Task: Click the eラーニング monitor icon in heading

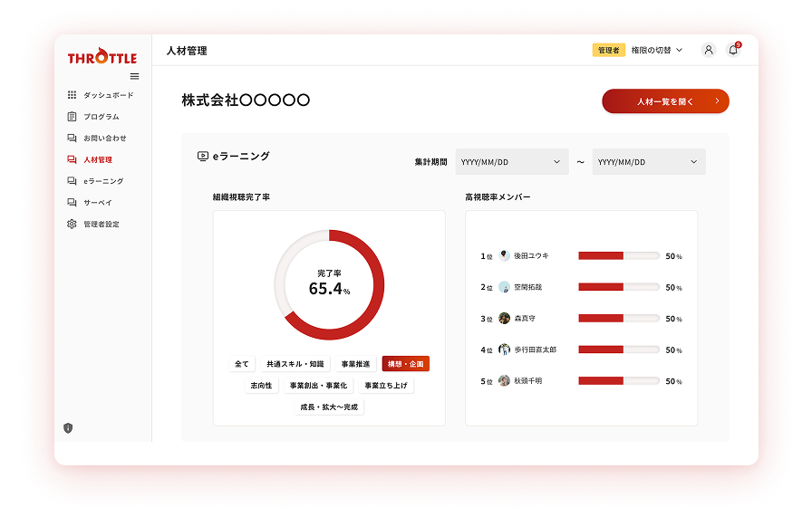Action: point(203,156)
